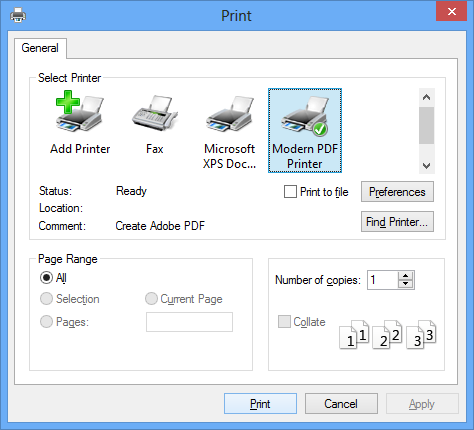This screenshot has width=474, height=430.
Task: Toggle the Collate checkbox
Action: [x=284, y=322]
